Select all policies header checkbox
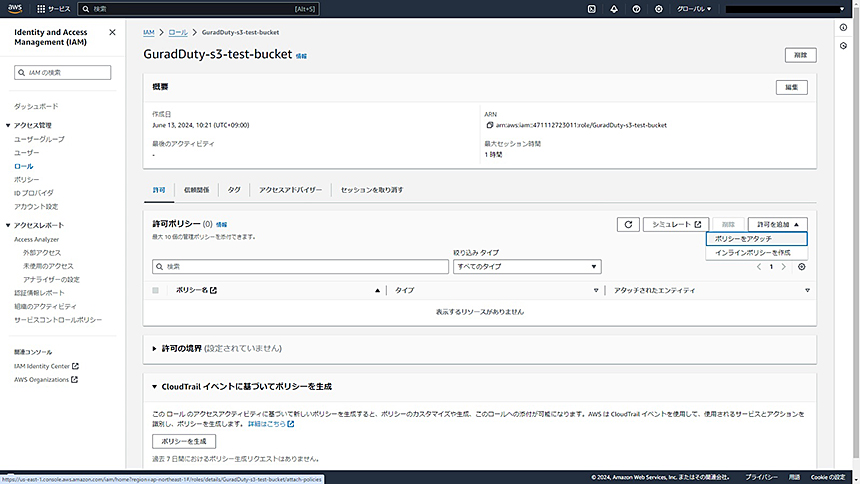This screenshot has width=860, height=484. [x=155, y=290]
